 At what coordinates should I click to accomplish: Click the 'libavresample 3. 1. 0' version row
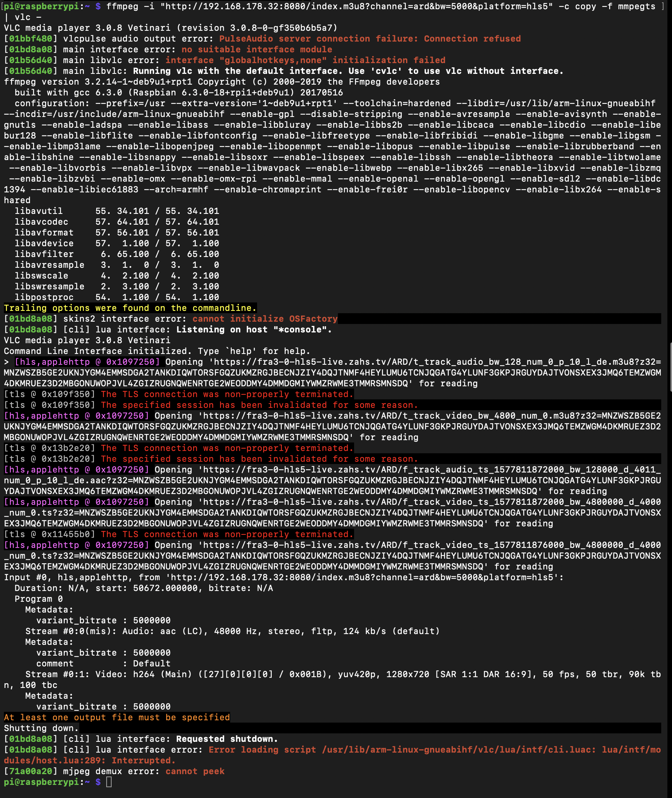pyautogui.click(x=117, y=265)
